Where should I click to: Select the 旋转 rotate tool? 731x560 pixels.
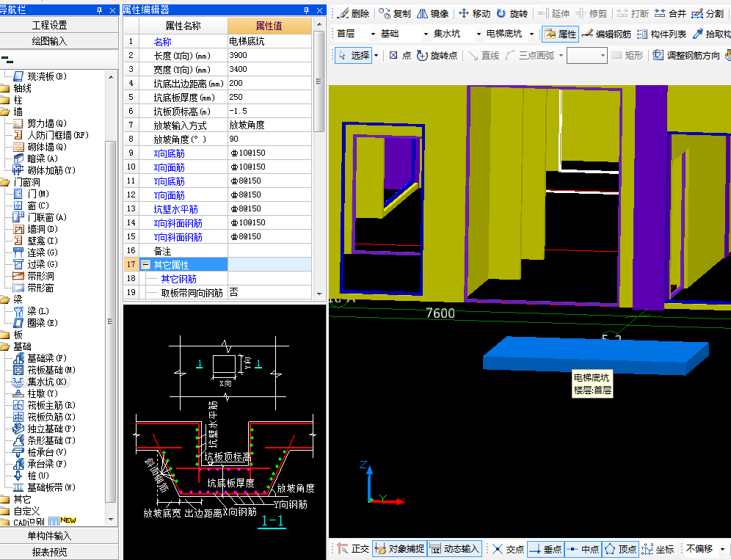[512, 13]
